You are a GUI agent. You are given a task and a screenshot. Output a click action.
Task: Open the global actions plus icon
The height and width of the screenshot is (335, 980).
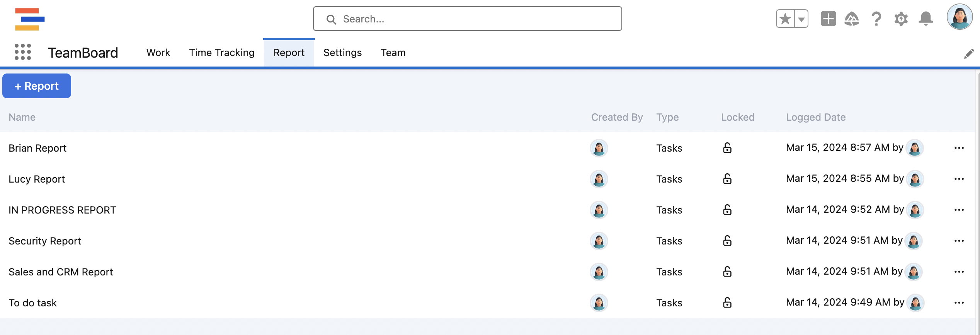point(828,19)
